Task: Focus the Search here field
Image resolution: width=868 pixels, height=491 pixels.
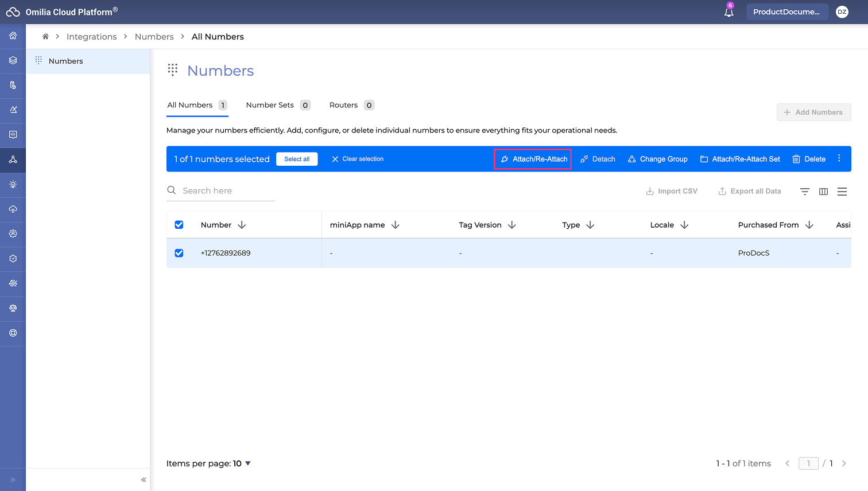Action: coord(221,191)
